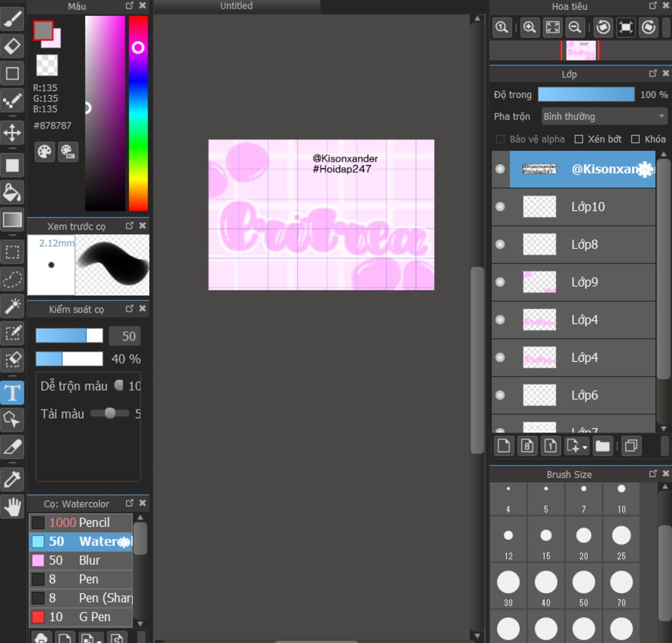The height and width of the screenshot is (643, 672).
Task: Add a new 1-bit layer
Action: [x=551, y=446]
